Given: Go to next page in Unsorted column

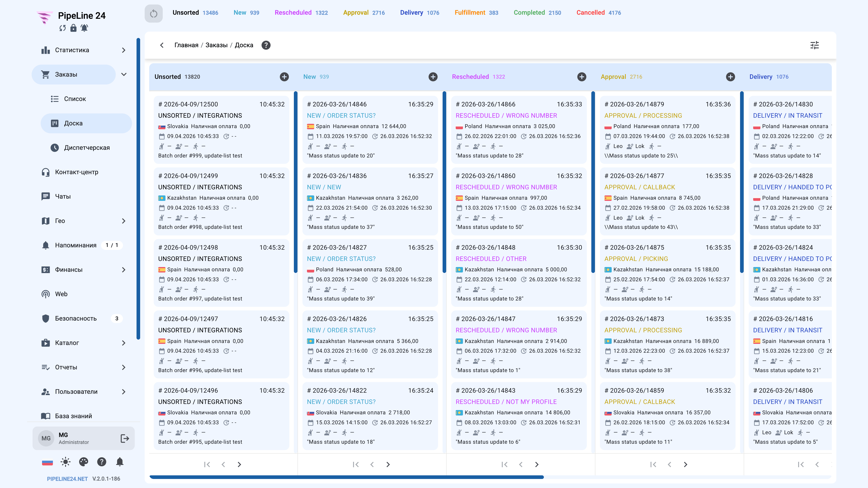Looking at the screenshot, I should (239, 465).
